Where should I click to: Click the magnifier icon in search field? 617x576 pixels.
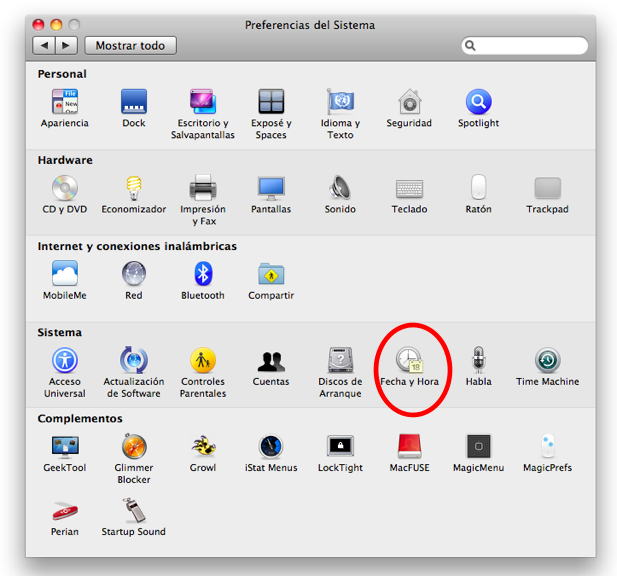470,46
